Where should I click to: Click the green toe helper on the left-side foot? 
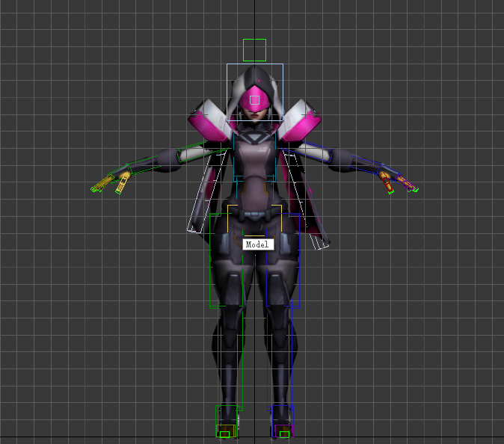point(224,434)
